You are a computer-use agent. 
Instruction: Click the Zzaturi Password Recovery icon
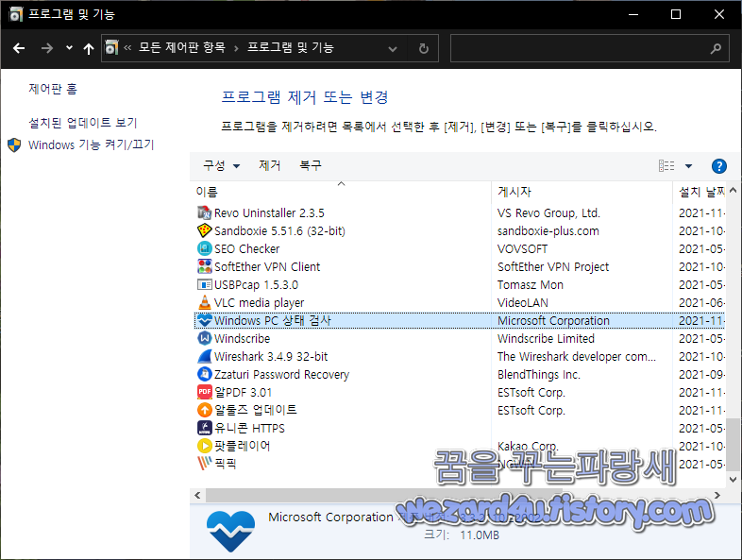point(204,374)
